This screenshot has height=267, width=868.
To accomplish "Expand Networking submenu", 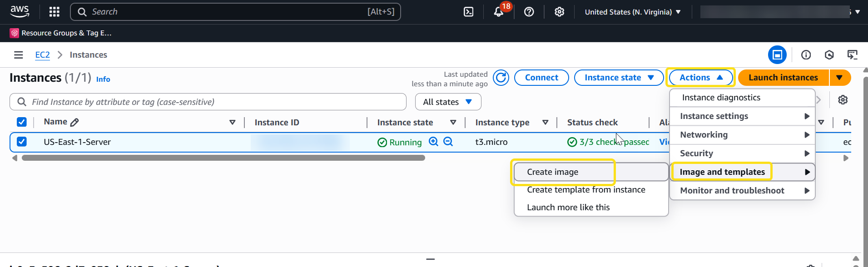I will pyautogui.click(x=742, y=135).
